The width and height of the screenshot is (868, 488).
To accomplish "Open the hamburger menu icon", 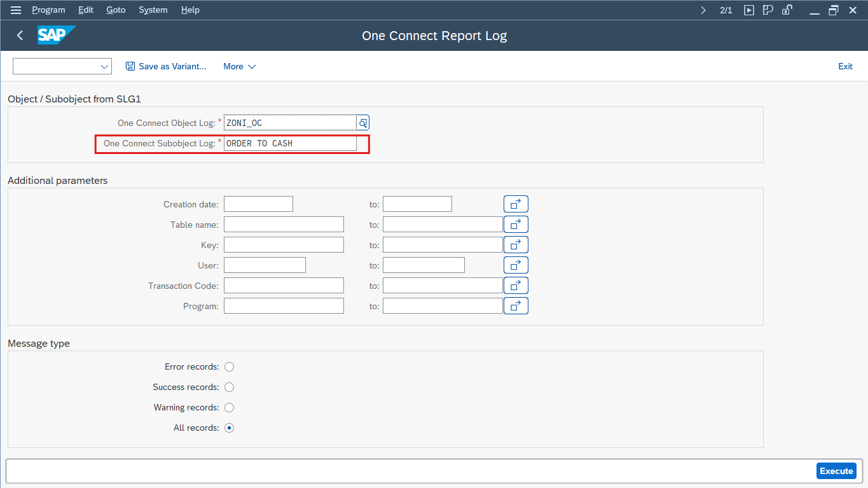I will click(x=16, y=10).
